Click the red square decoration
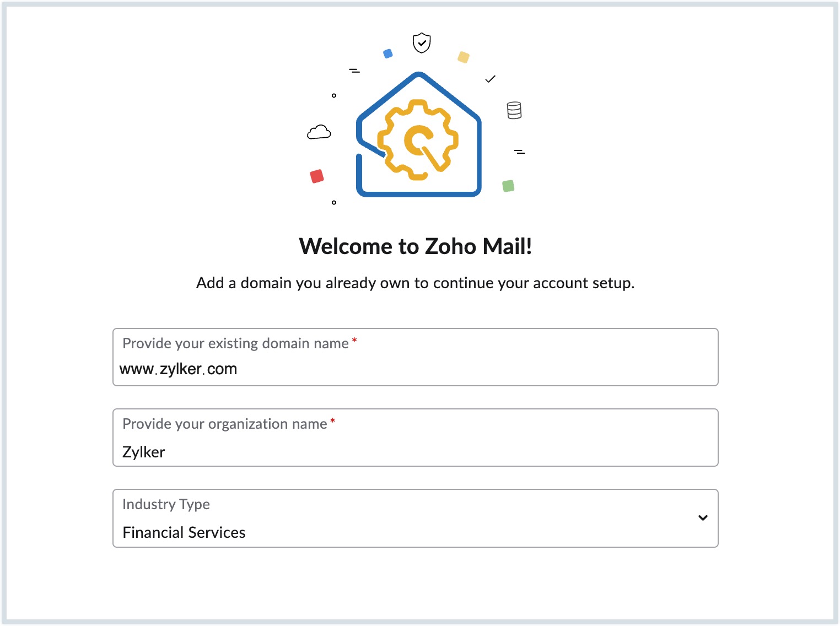This screenshot has height=626, width=840. 317,176
